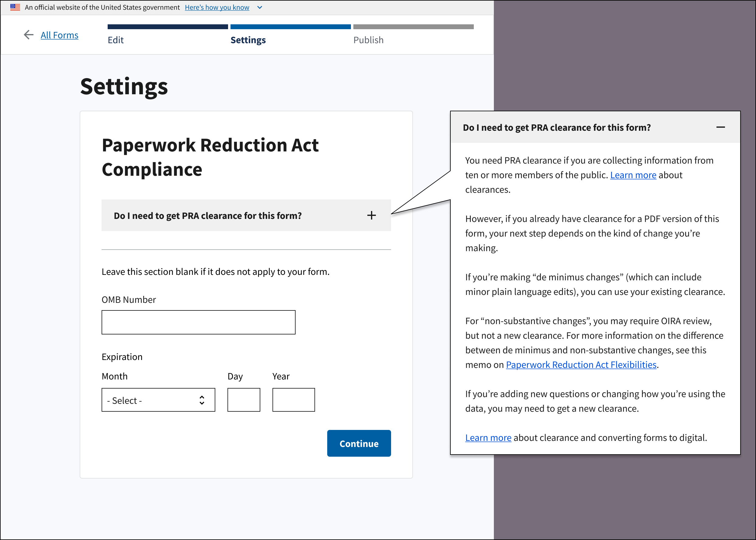Go to the Edit step

click(x=116, y=40)
